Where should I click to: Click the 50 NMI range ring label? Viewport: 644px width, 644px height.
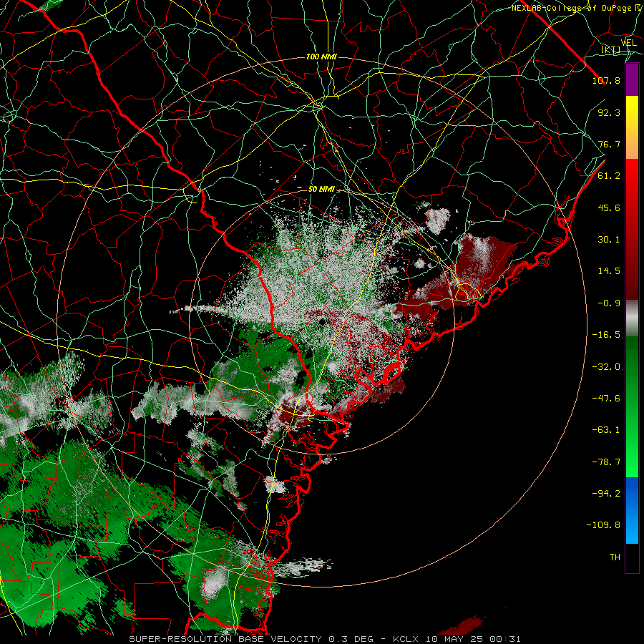tap(321, 190)
